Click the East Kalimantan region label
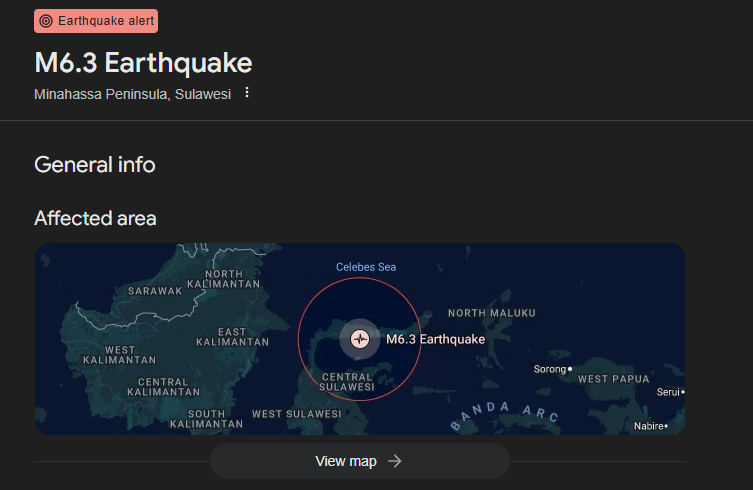 coord(232,337)
